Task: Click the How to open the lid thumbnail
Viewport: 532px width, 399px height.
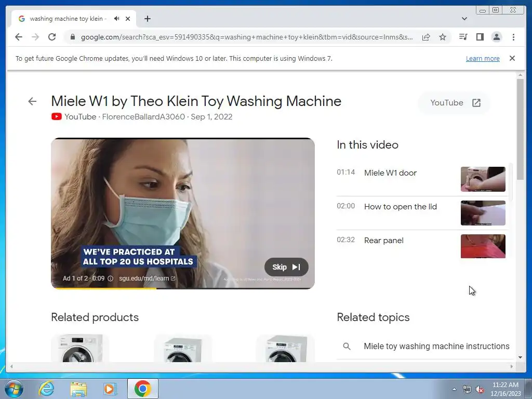Action: pyautogui.click(x=483, y=213)
